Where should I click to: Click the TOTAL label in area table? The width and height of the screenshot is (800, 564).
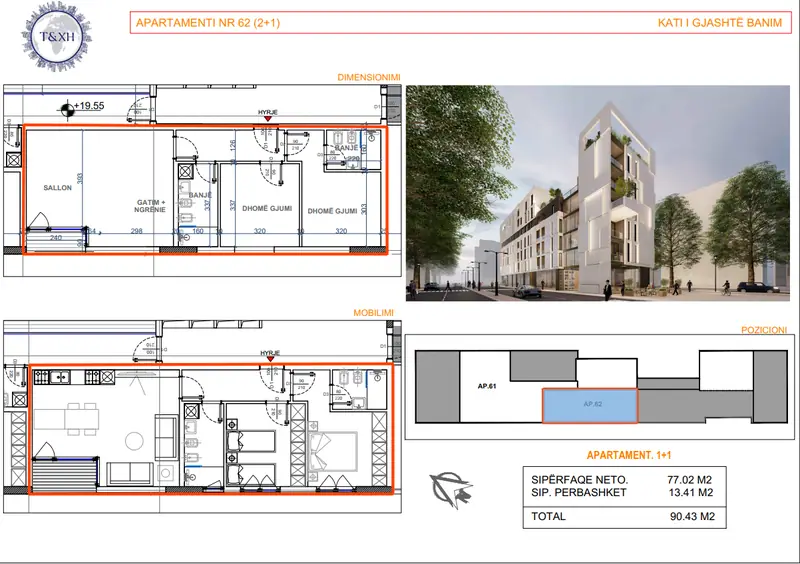coord(548,517)
